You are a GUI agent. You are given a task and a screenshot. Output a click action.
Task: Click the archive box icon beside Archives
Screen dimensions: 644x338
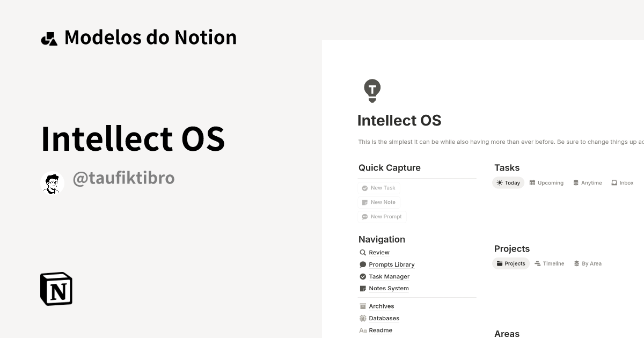point(363,306)
